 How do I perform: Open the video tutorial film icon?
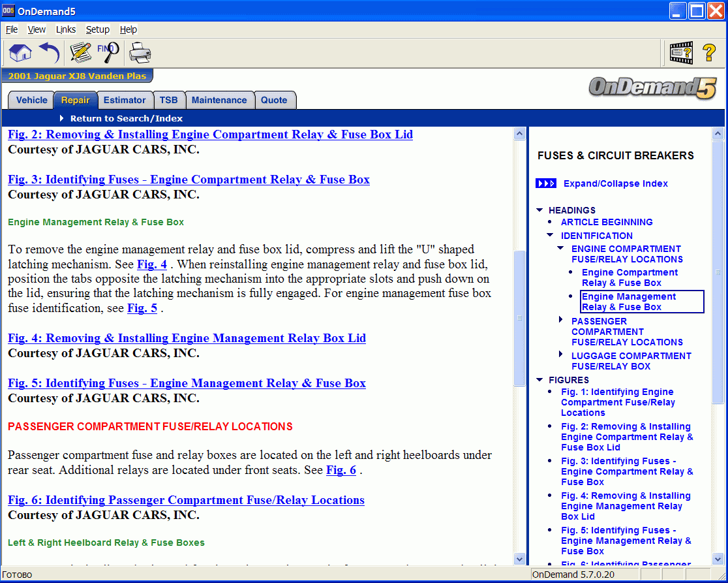click(x=681, y=52)
